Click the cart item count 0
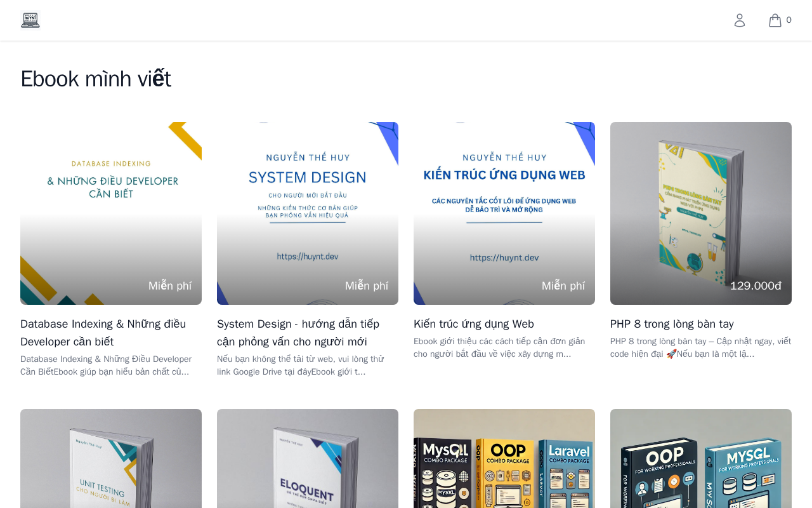 click(789, 20)
